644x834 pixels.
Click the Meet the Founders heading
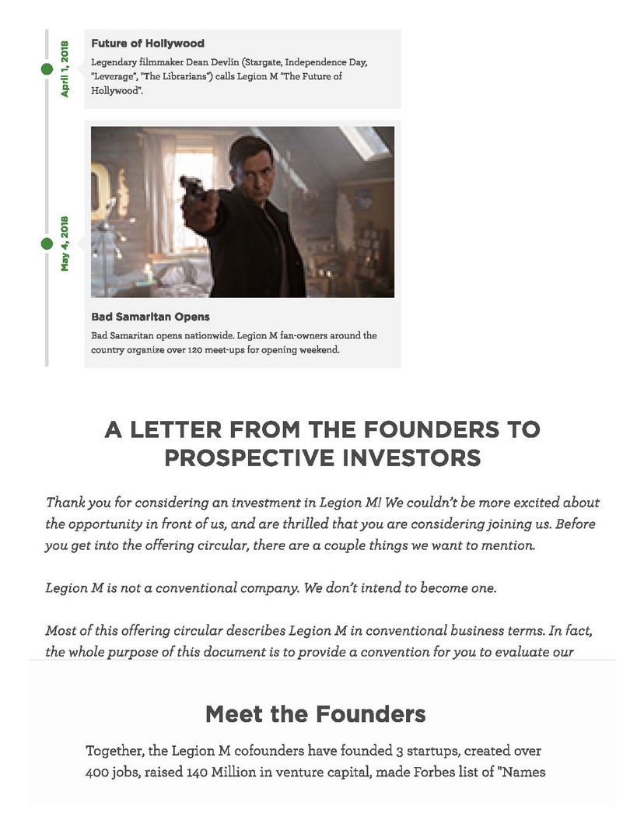click(315, 713)
